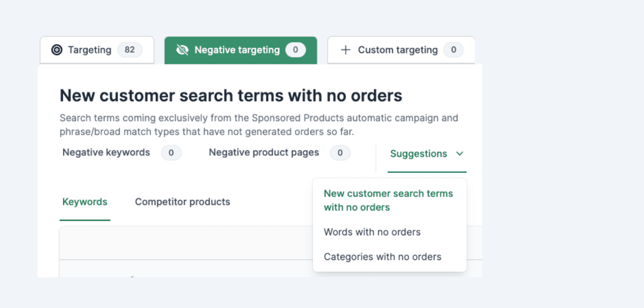Click the 82 count badge on Targeting
This screenshot has width=644, height=308.
pos(130,50)
